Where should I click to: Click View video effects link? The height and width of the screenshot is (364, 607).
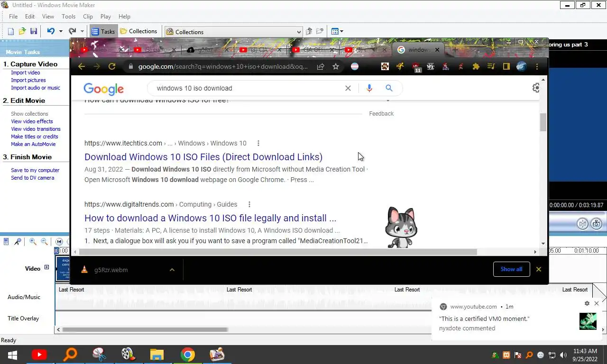point(32,122)
